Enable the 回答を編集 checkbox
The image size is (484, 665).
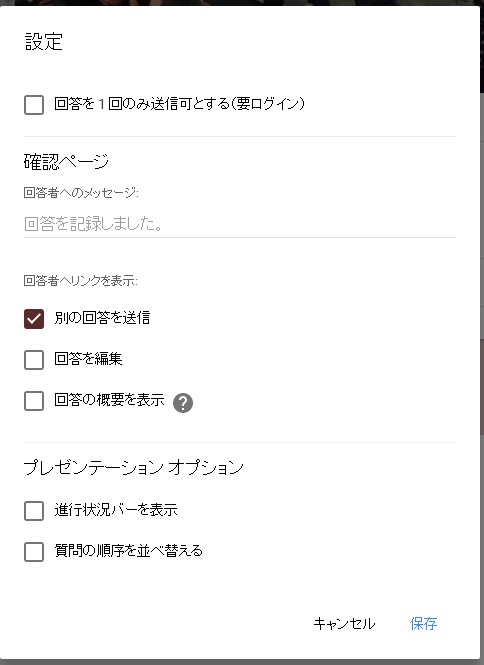[x=34, y=360]
